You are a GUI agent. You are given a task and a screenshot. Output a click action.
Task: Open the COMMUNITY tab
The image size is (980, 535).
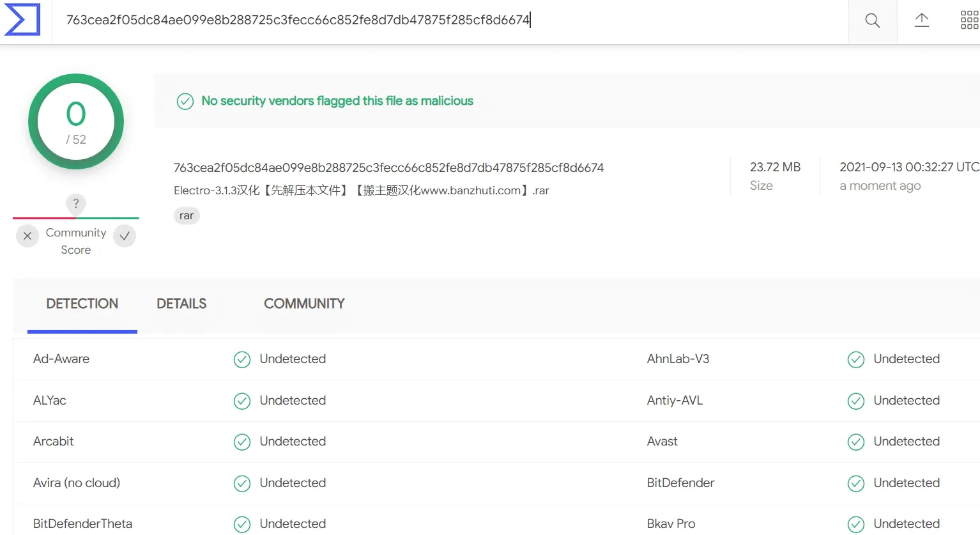click(x=304, y=304)
